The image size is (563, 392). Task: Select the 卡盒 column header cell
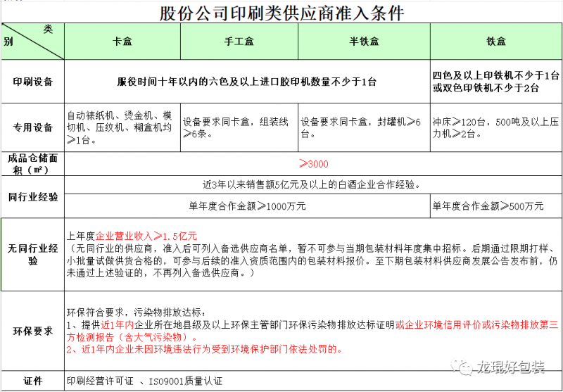tap(122, 42)
